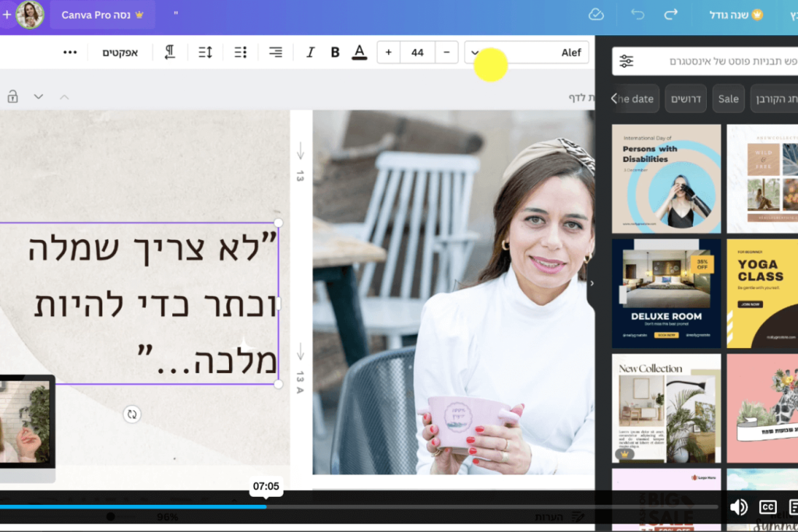
Task: Click the plus icon beside the profile avatar
Action: click(x=6, y=15)
